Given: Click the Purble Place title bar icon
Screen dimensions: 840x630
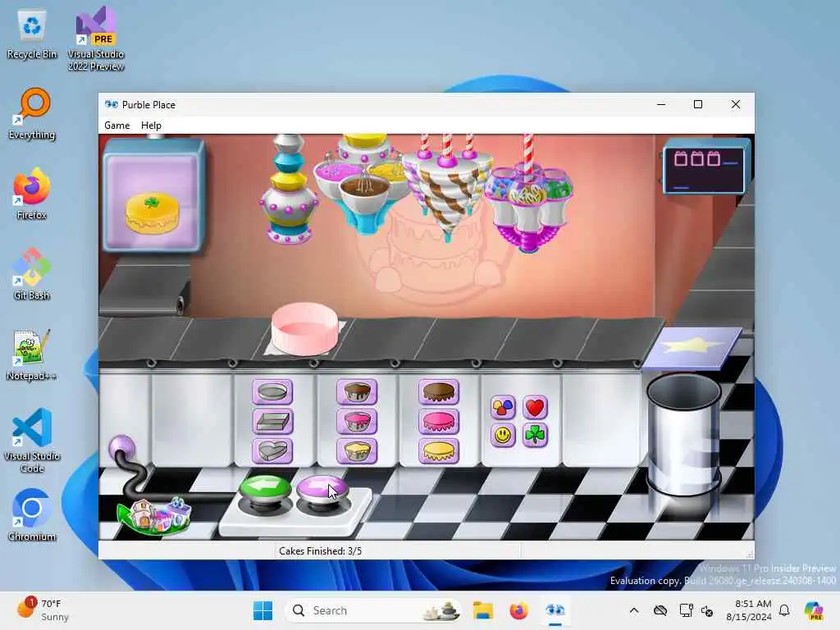Looking at the screenshot, I should [112, 104].
